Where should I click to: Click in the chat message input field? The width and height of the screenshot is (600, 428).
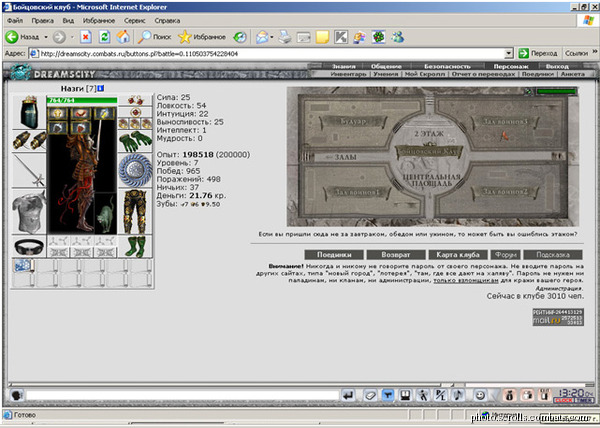click(x=182, y=395)
